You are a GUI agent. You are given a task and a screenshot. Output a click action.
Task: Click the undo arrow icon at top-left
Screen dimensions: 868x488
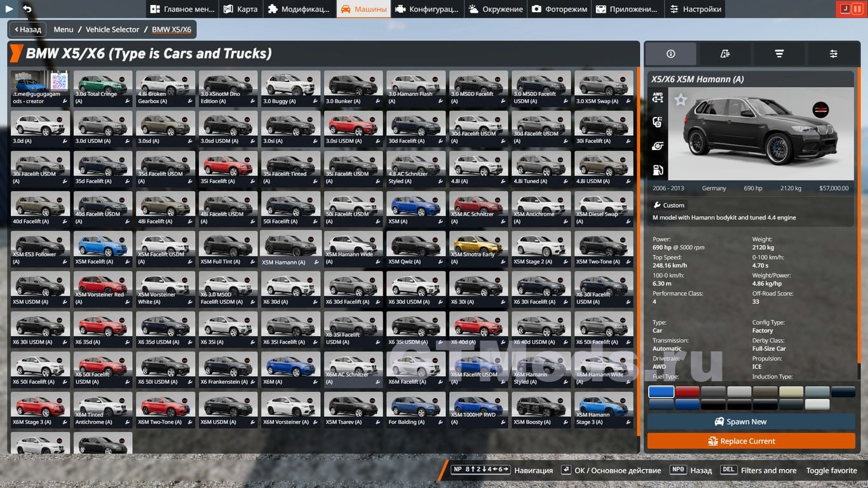tap(27, 9)
